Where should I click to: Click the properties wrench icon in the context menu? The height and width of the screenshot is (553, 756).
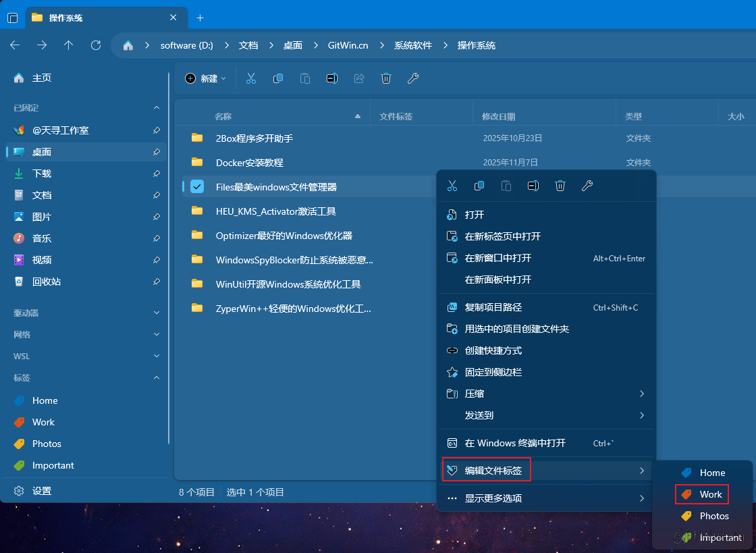pyautogui.click(x=587, y=186)
